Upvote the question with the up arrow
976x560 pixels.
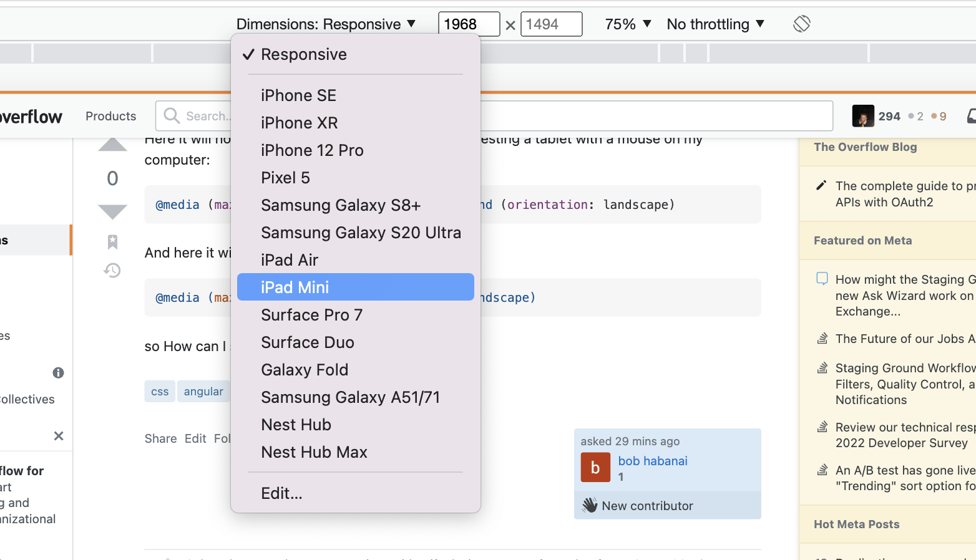113,145
